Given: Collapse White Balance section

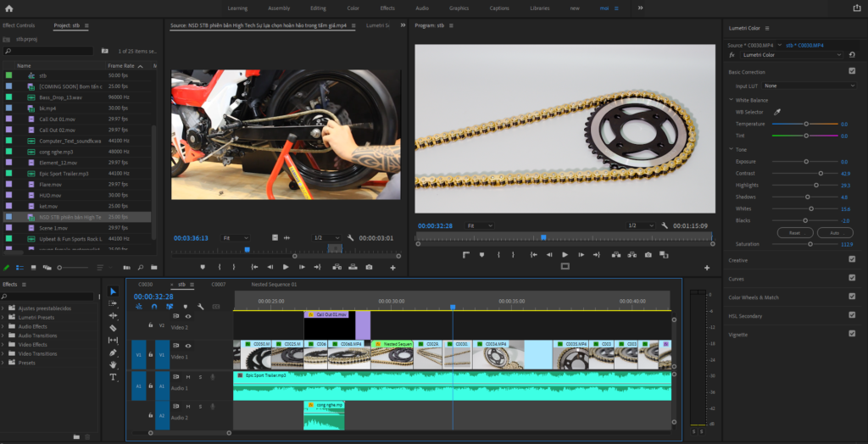Looking at the screenshot, I should point(732,100).
